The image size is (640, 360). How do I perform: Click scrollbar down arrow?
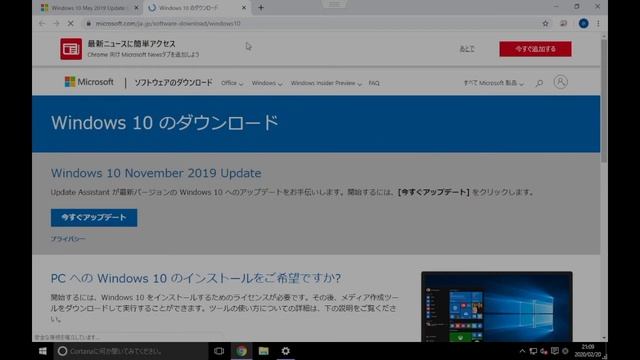pyautogui.click(x=604, y=338)
